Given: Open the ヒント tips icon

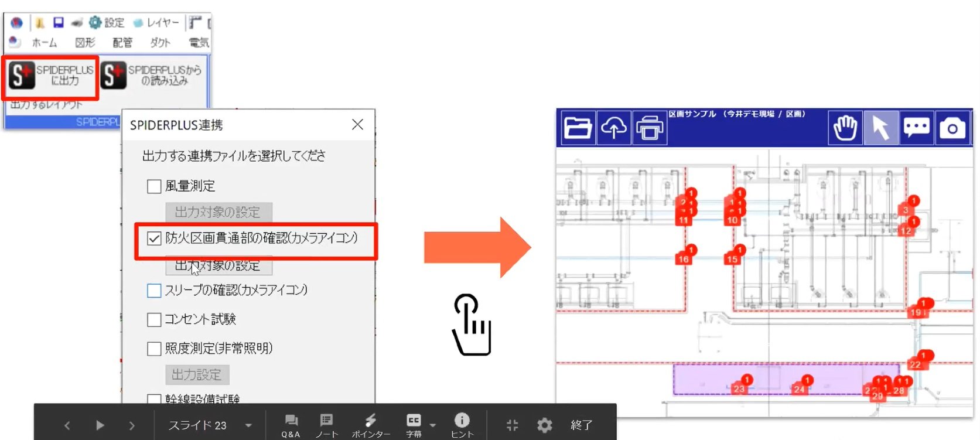Looking at the screenshot, I should tap(462, 425).
